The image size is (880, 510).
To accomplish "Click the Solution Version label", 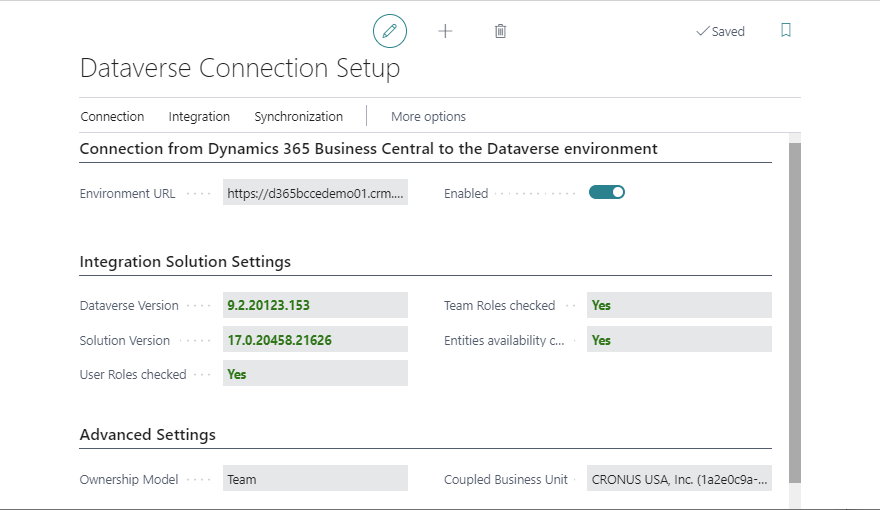I will (x=125, y=341).
